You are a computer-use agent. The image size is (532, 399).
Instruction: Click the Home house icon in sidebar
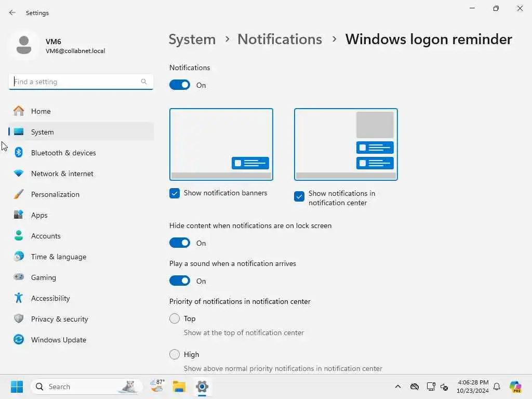pos(19,111)
